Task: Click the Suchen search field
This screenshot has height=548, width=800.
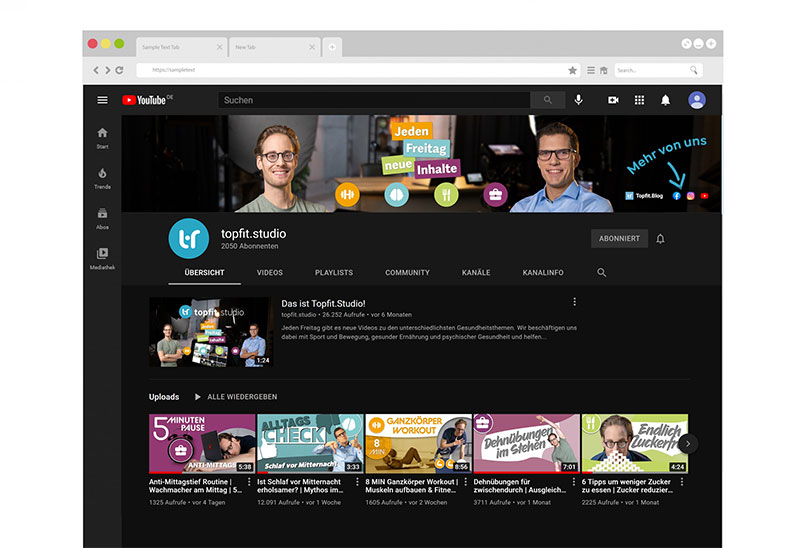Action: coord(374,100)
